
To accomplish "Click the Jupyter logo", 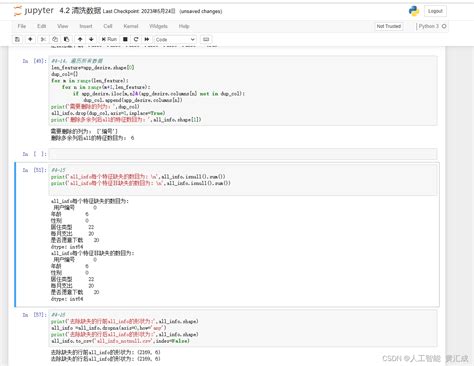I will pos(33,11).
